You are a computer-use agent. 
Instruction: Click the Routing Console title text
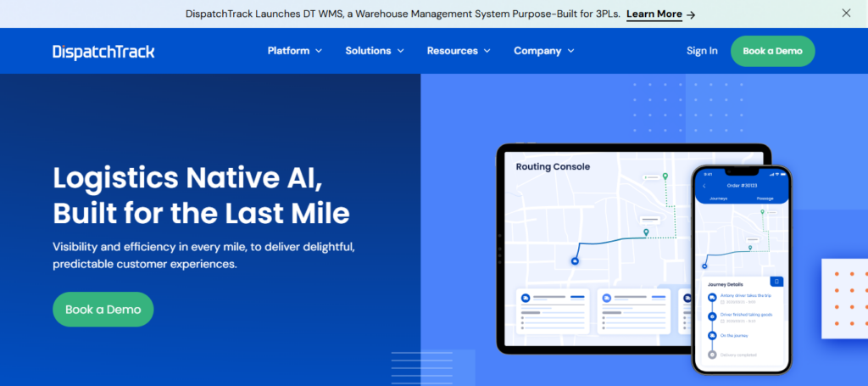(x=553, y=166)
